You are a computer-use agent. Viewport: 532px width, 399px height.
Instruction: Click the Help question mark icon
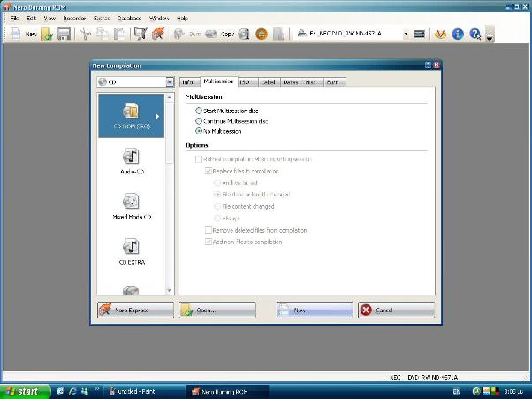[x=475, y=34]
